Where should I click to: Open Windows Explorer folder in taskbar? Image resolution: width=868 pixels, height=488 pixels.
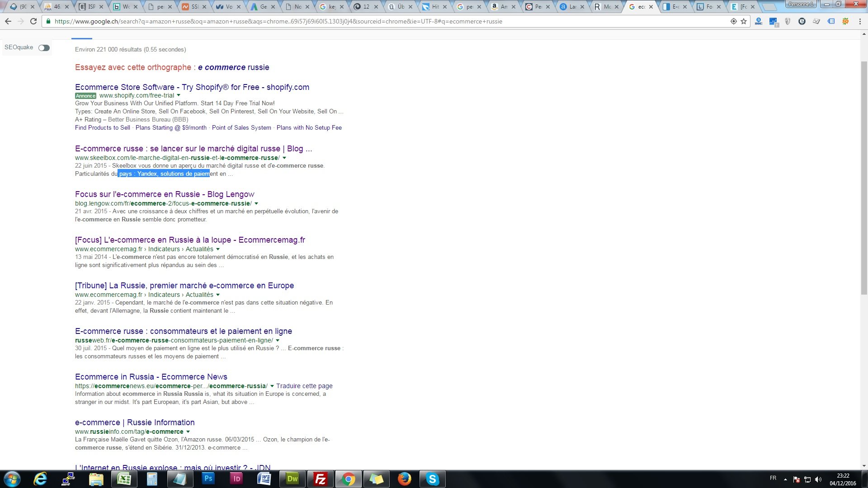(x=96, y=479)
